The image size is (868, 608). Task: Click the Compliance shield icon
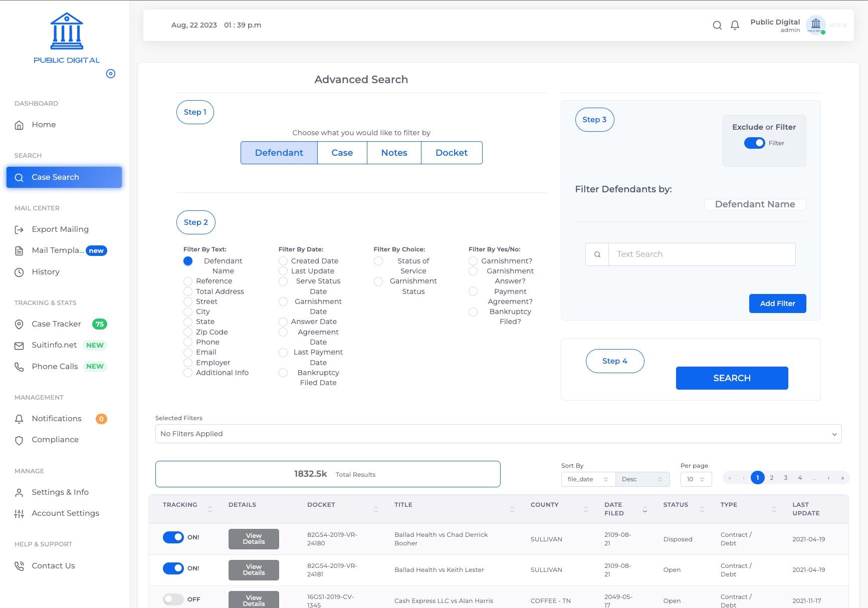[19, 440]
